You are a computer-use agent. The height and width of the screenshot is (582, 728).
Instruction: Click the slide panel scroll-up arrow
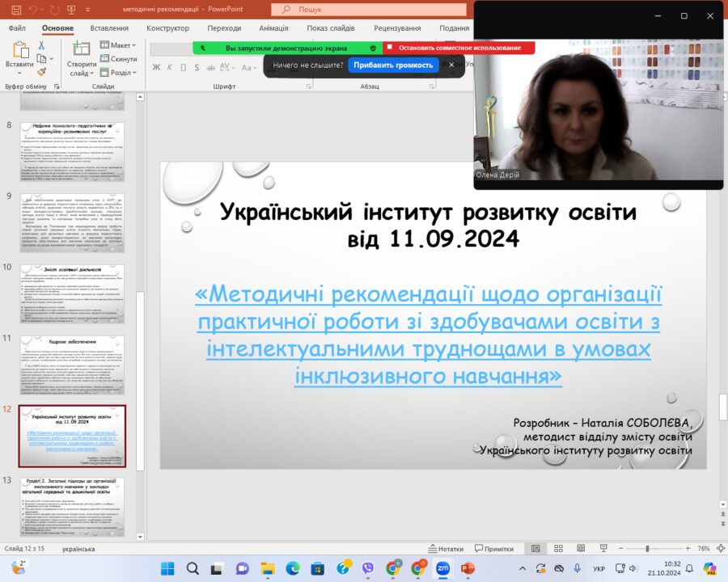(140, 97)
